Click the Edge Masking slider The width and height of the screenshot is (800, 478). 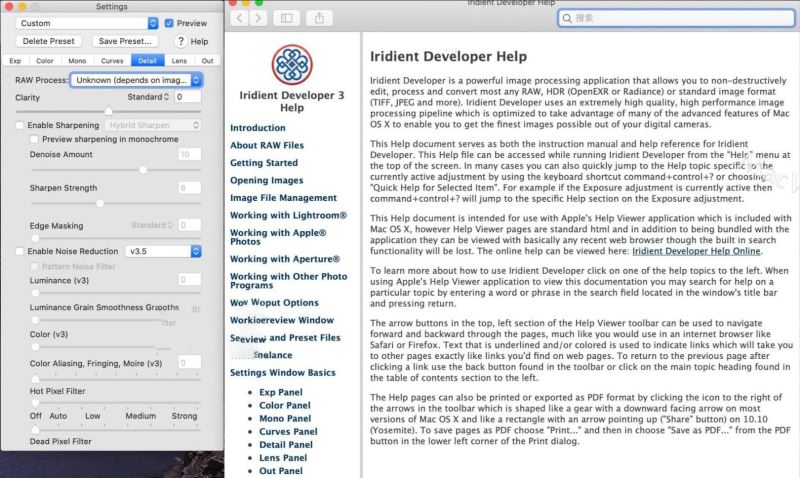(x=115, y=238)
